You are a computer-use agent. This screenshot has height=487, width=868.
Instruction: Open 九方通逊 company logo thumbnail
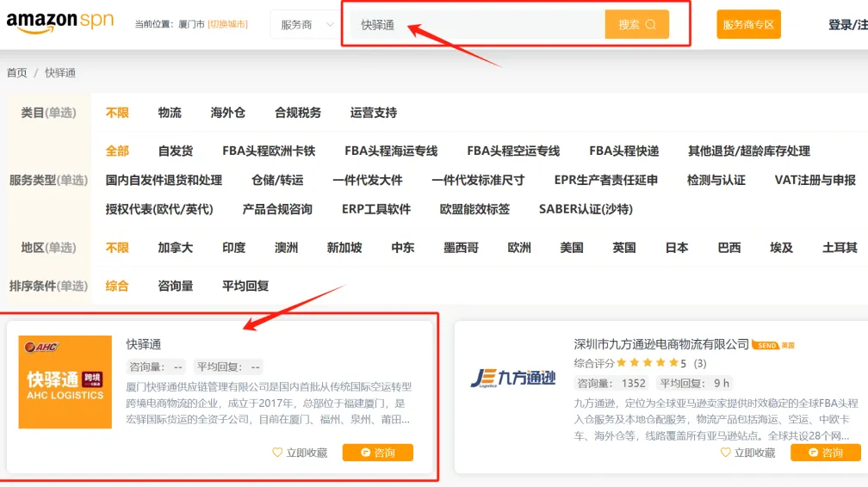point(512,379)
